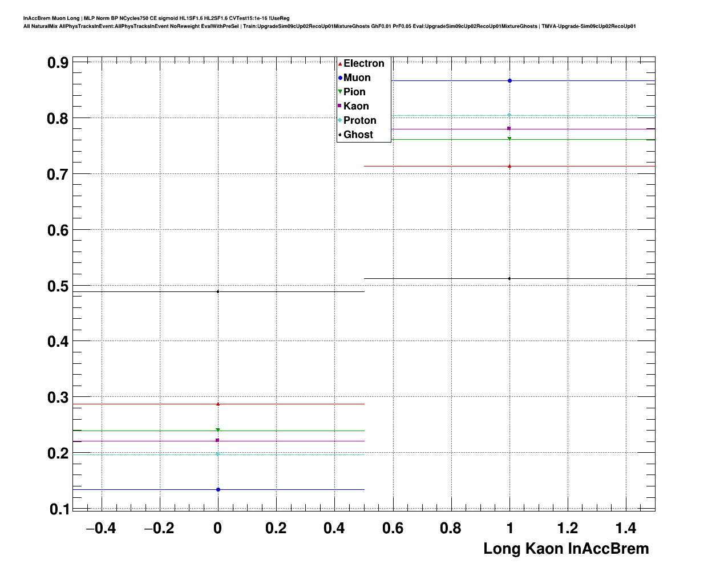Viewport: 728px width, 568px height.
Task: Select the Muon data point at x=0
Action: (x=218, y=489)
